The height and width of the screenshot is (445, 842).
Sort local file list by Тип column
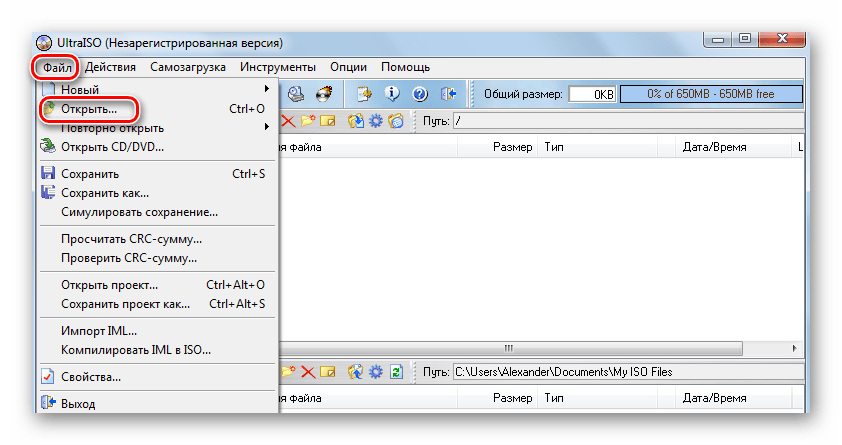597,398
